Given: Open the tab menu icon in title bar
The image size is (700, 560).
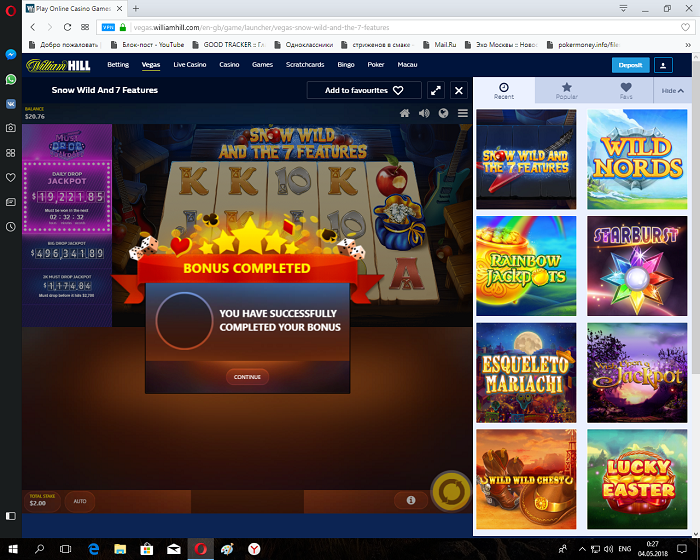Looking at the screenshot, I should tap(623, 8).
